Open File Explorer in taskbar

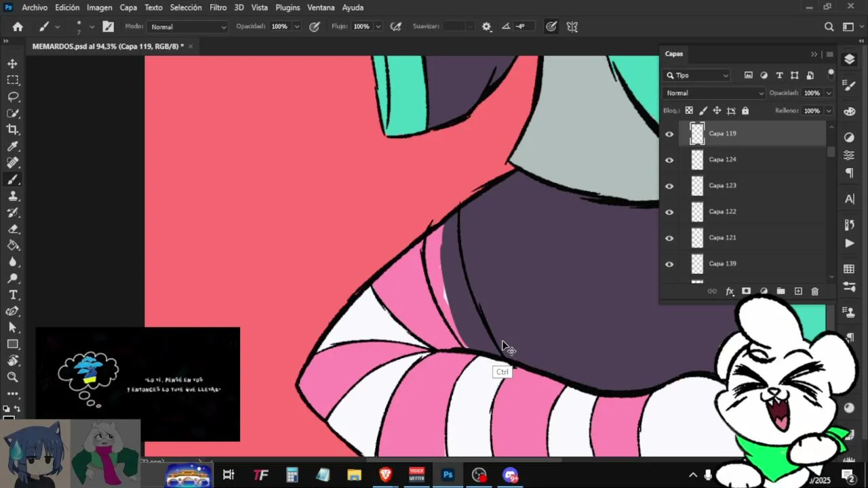pos(354,475)
